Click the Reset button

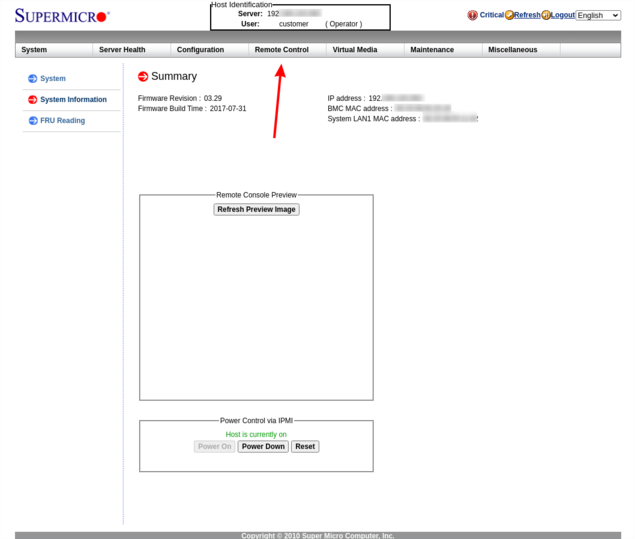305,447
